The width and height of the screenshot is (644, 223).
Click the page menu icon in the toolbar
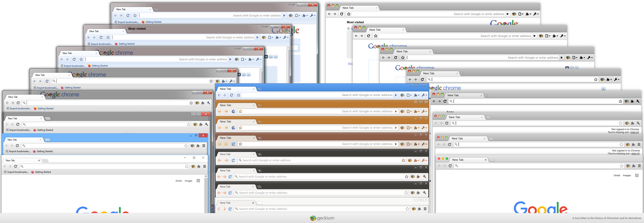click(x=409, y=95)
